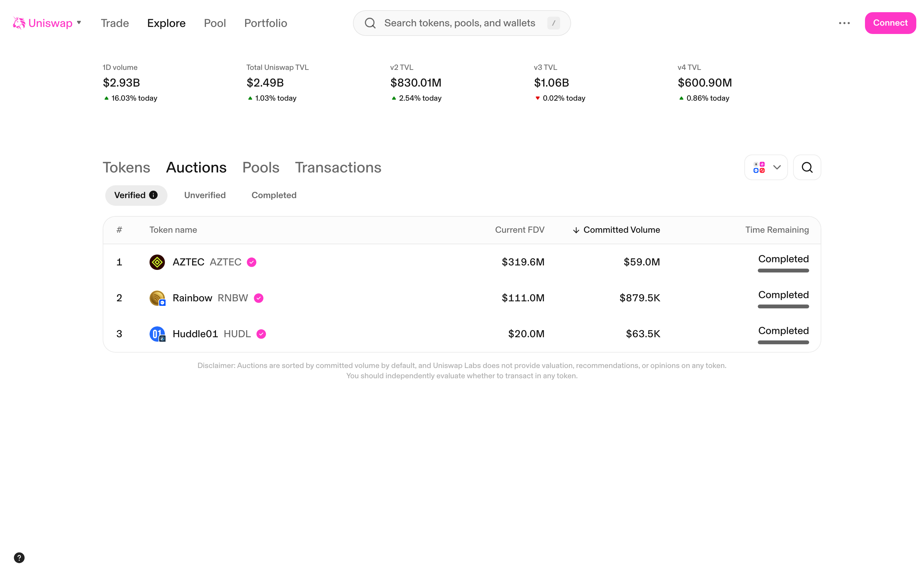The image size is (924, 577).
Task: Click the AZTEC token logo
Action: [x=157, y=262]
